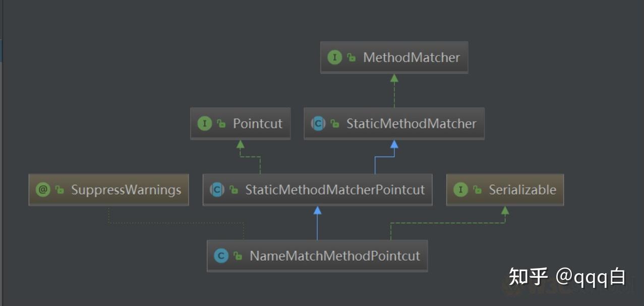644x306 pixels.
Task: Click the green lock icon beside NameMatchMethodPointcut
Action: click(238, 257)
